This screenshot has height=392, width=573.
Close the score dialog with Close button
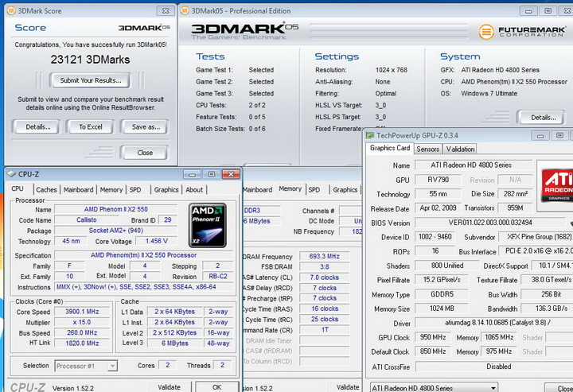coord(145,153)
